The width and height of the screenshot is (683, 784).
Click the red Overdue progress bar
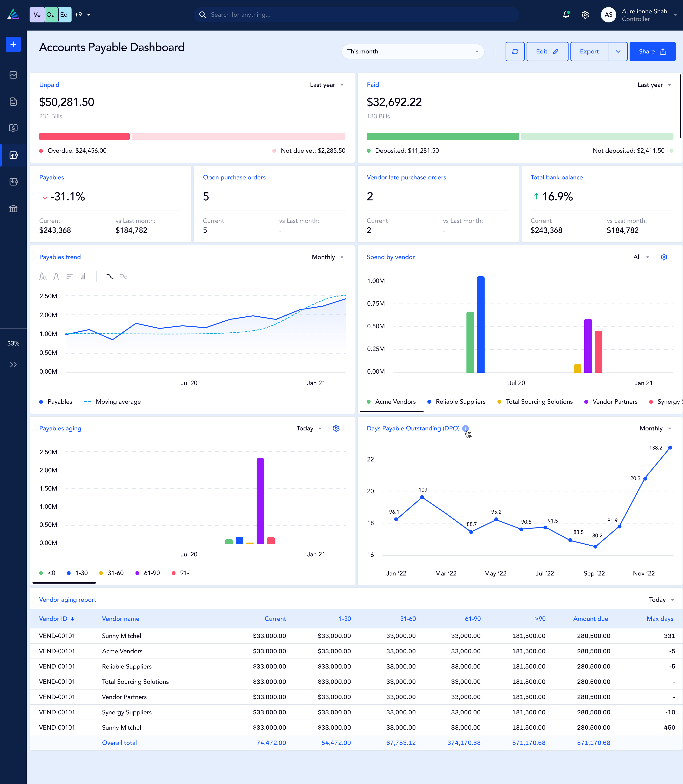(x=84, y=136)
